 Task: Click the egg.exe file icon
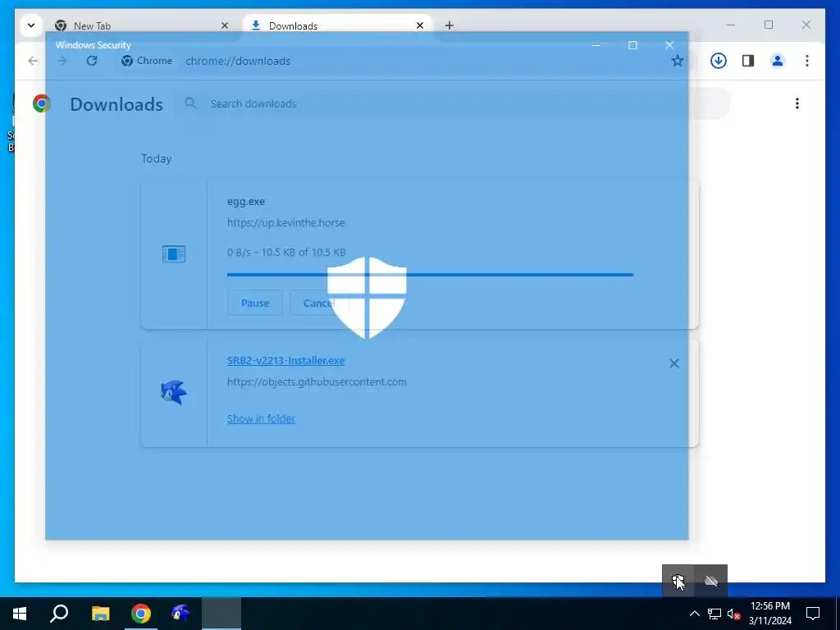[x=174, y=254]
